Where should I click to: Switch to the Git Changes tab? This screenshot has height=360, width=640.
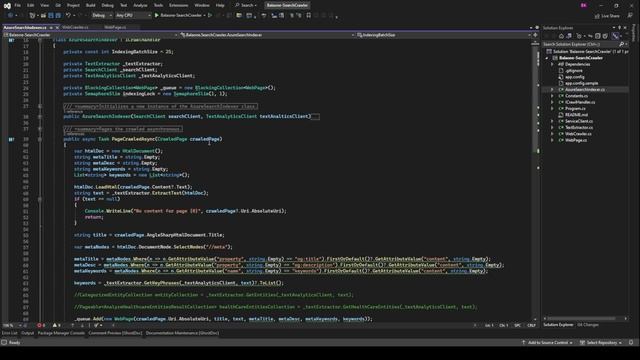tap(588, 325)
